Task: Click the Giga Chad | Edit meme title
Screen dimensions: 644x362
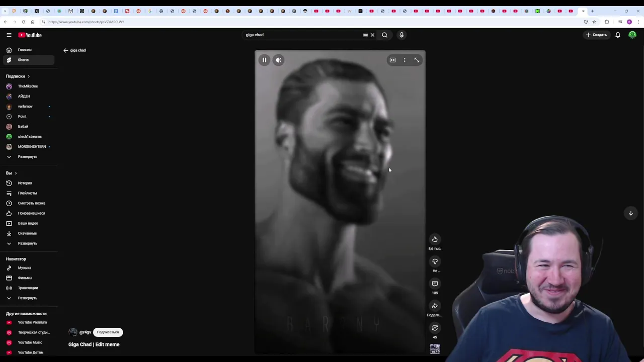Action: (94, 344)
